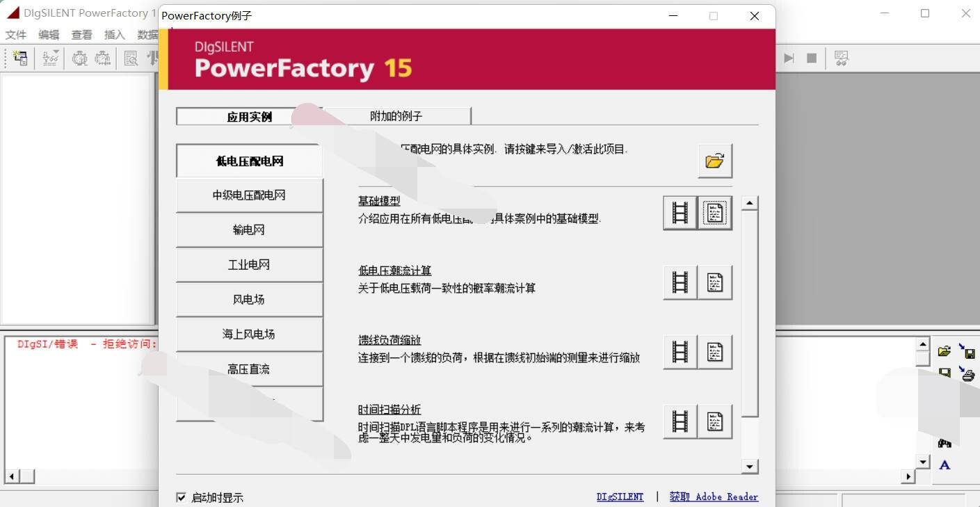Click the 时间扫描分析 heading text
Viewport: 980px width, 507px height.
[389, 410]
